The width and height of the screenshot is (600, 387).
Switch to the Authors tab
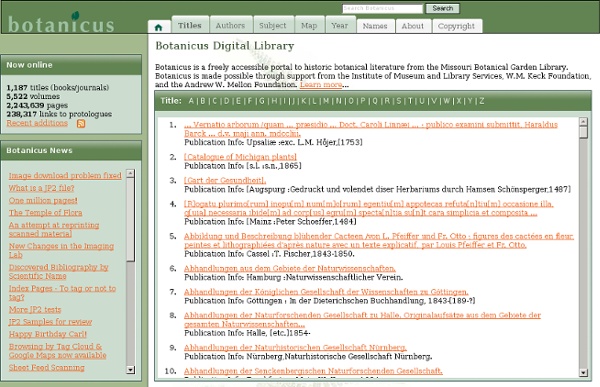pyautogui.click(x=230, y=25)
